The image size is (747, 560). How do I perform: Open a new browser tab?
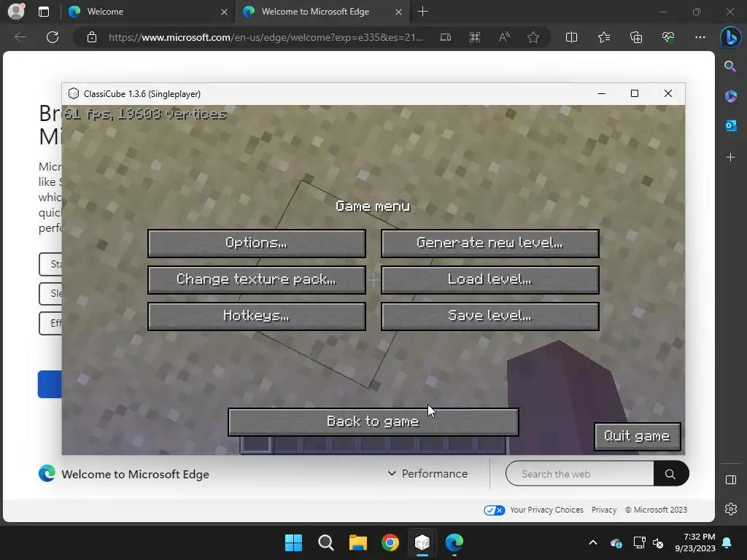[422, 12]
